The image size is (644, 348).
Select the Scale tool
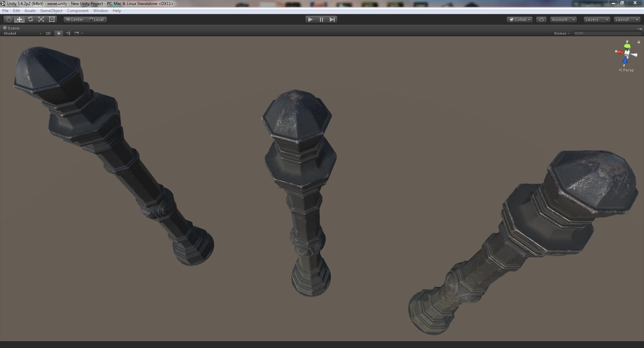click(x=41, y=19)
